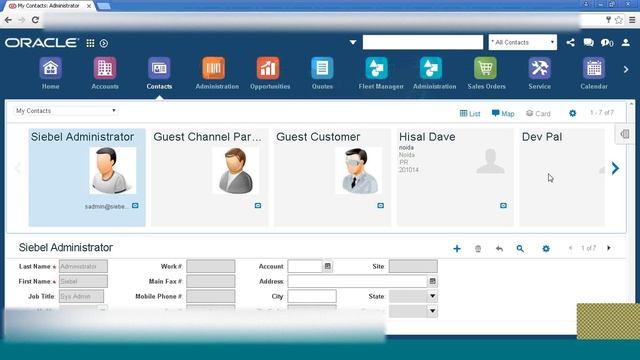
Task: Show next contact cards with right chevron
Action: pyautogui.click(x=615, y=168)
